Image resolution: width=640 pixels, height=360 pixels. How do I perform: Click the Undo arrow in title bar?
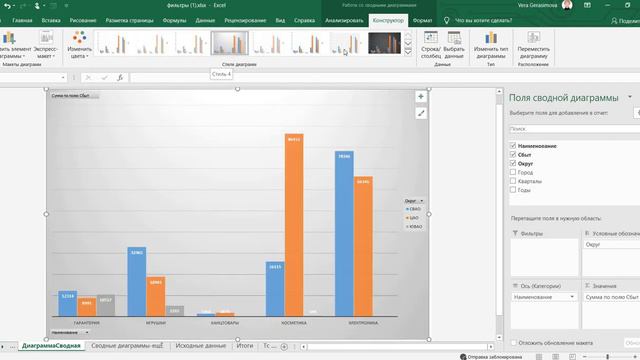(7, 6)
